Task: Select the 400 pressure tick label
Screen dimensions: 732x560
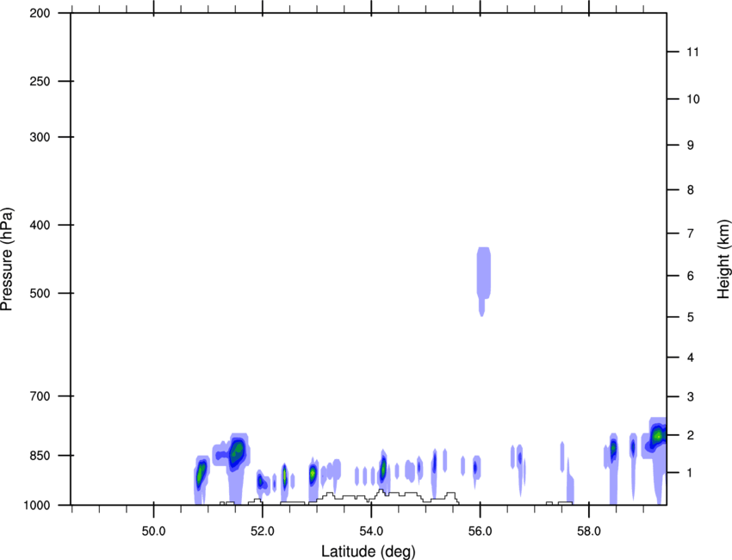Action: 40,225
